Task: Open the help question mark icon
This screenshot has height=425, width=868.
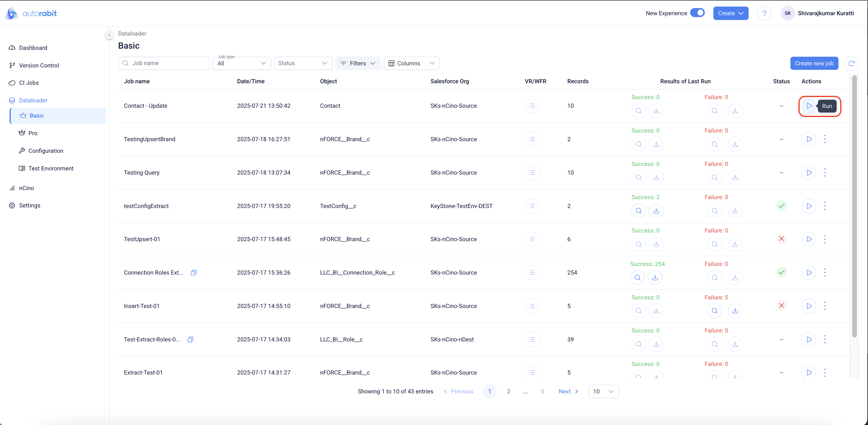Action: pyautogui.click(x=764, y=13)
